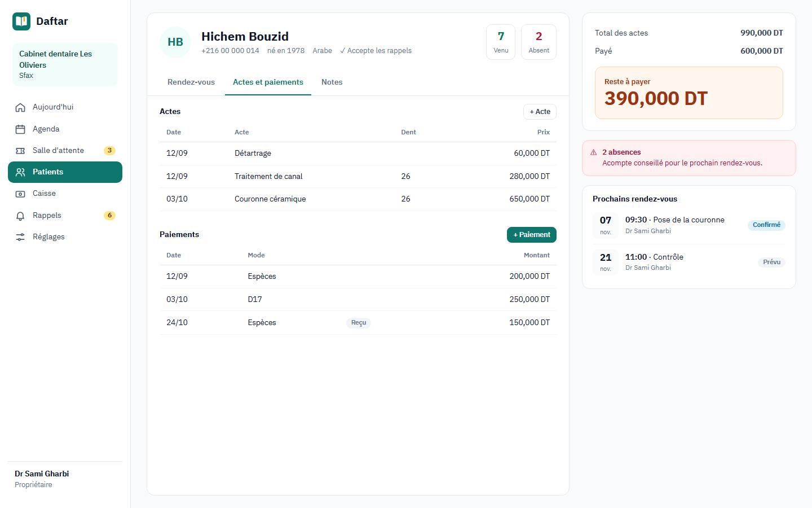Add a new acte with + Acte
Viewport: 812px width, 508px height.
pos(540,112)
